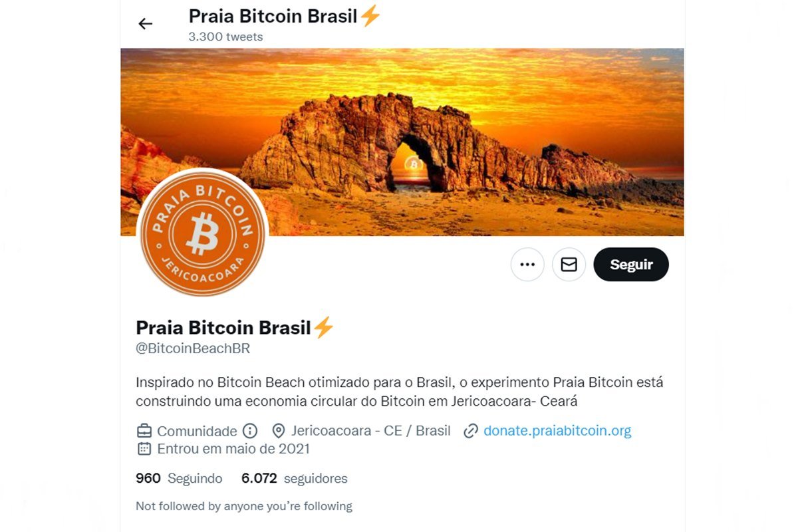The width and height of the screenshot is (798, 532).
Task: Open the 6.072 seguidores followers list
Action: (x=295, y=479)
